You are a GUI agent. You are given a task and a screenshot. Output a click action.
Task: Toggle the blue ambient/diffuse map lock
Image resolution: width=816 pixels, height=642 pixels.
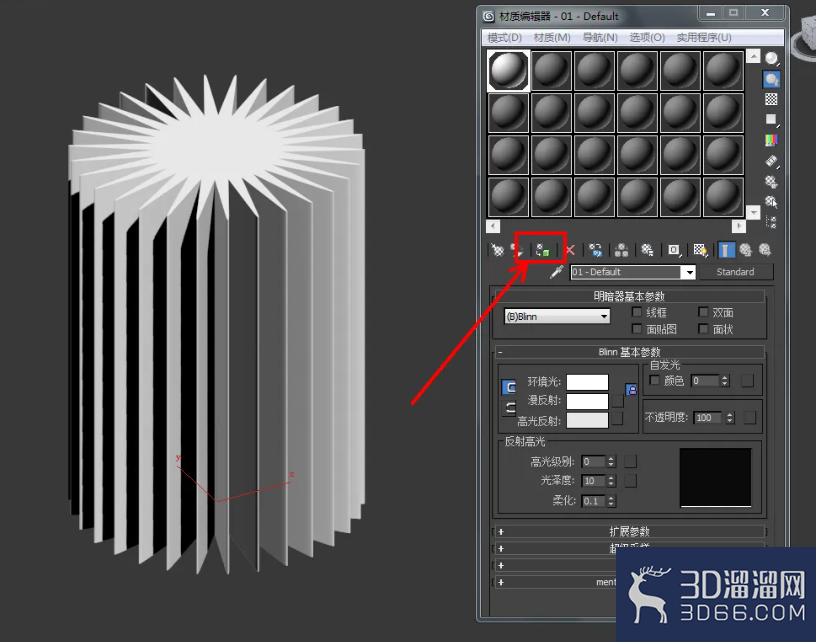[x=631, y=389]
